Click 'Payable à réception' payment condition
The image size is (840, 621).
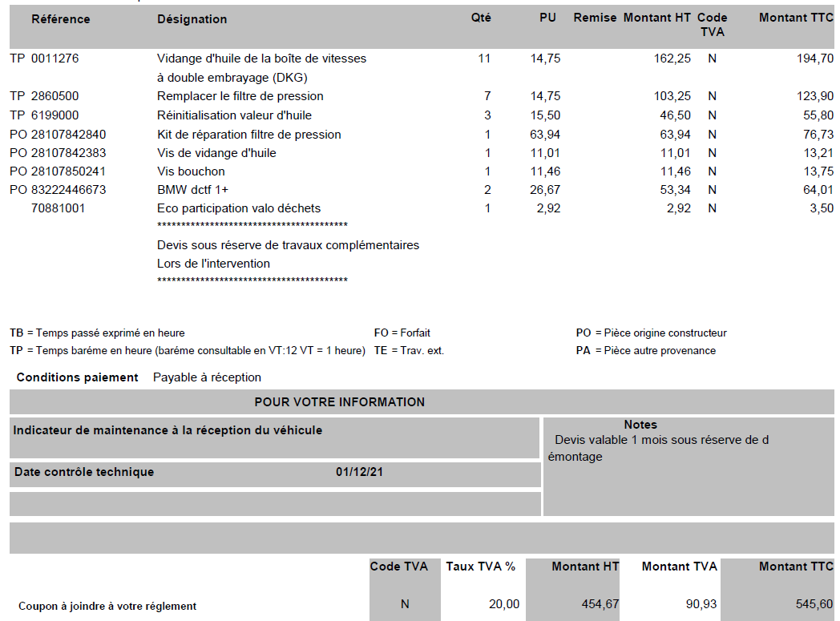[207, 377]
